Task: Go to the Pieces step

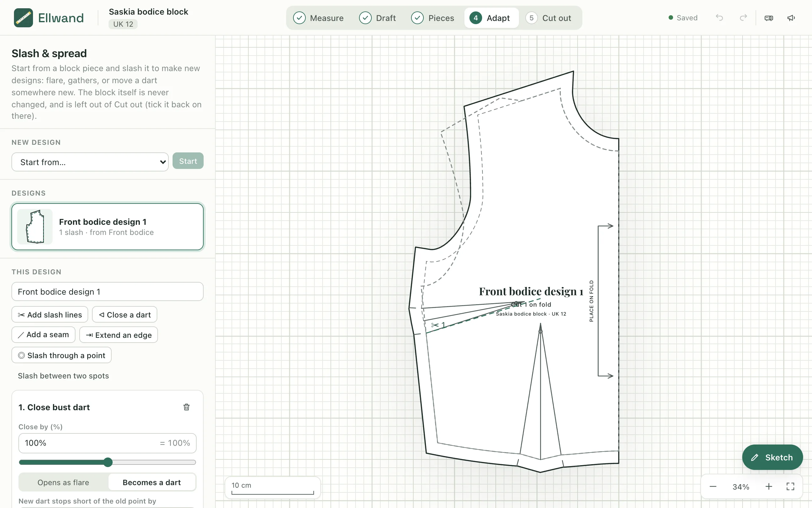Action: (x=433, y=18)
